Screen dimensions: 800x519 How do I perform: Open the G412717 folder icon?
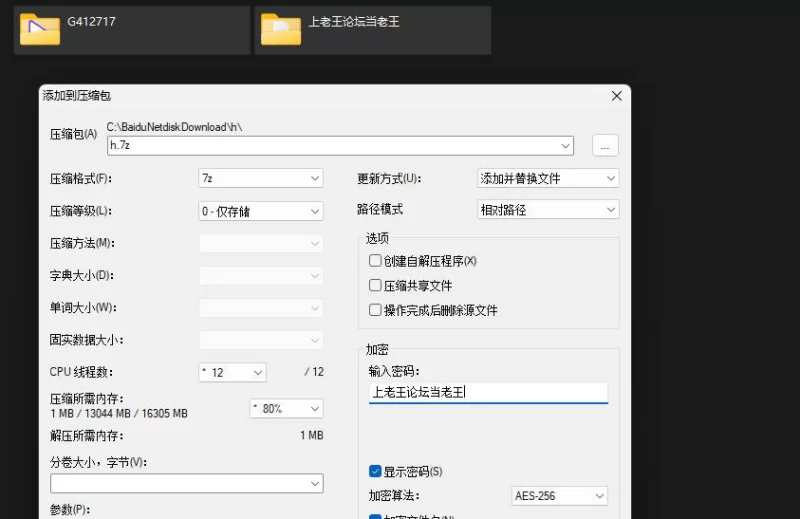pyautogui.click(x=40, y=30)
